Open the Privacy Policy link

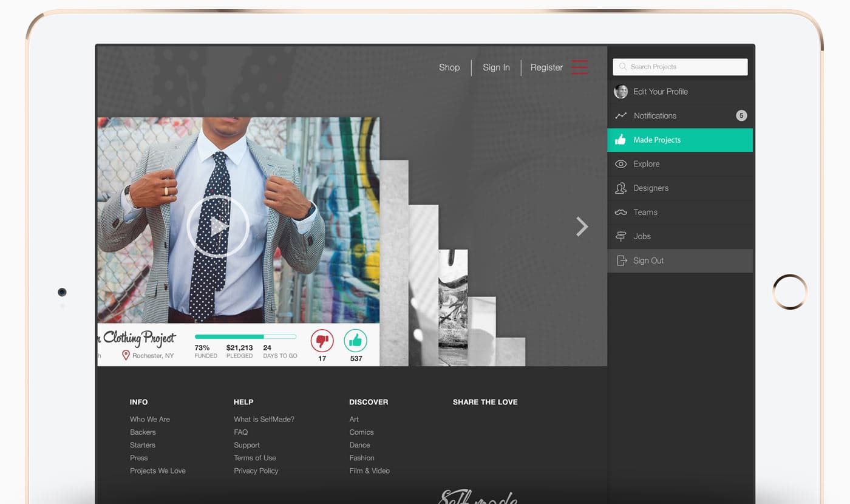click(256, 471)
